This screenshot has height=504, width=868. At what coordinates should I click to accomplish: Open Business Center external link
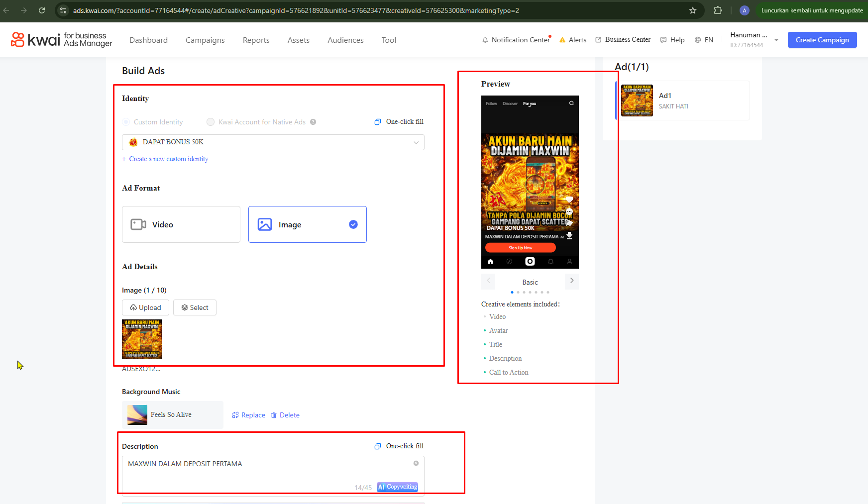(623, 40)
